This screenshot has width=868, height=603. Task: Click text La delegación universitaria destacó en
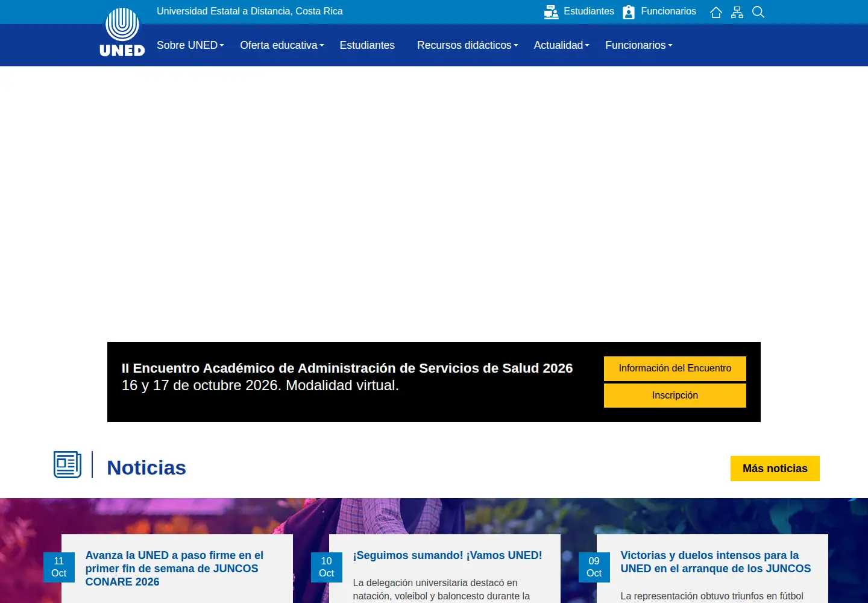click(x=435, y=583)
